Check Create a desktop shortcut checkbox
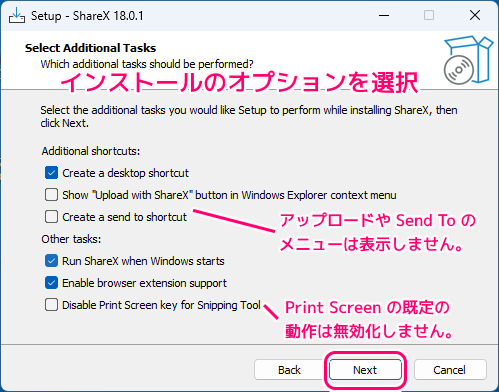Image resolution: width=499 pixels, height=392 pixels. [51, 173]
